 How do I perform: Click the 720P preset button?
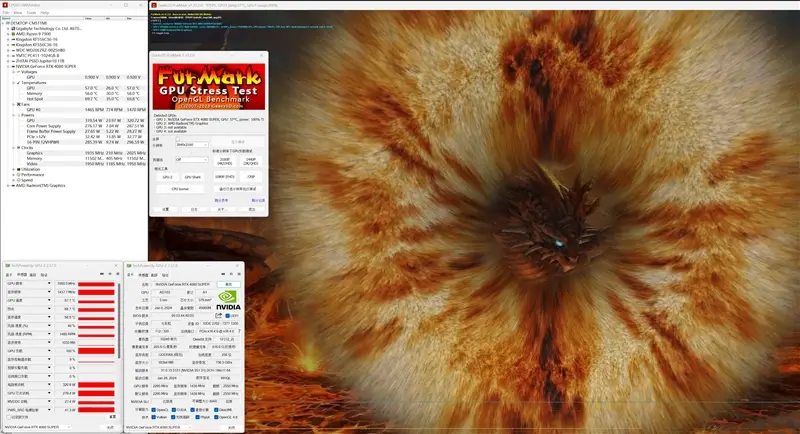click(x=251, y=176)
